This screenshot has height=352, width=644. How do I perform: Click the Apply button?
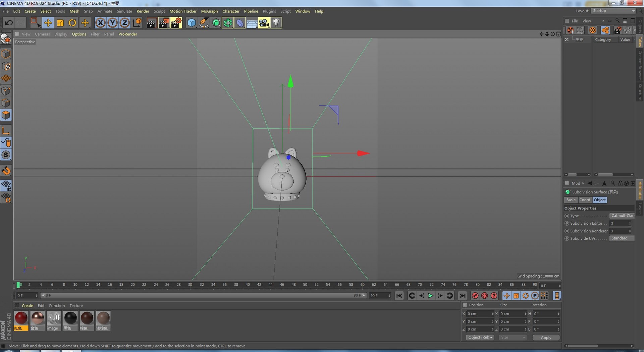(x=546, y=338)
